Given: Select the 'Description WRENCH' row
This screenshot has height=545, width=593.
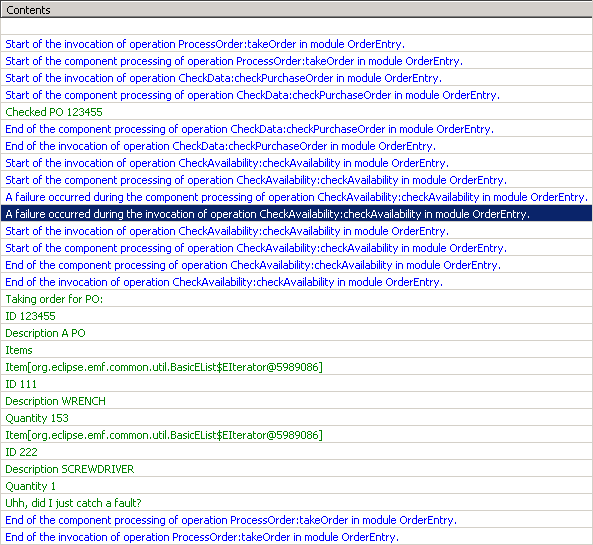Looking at the screenshot, I should [296, 401].
